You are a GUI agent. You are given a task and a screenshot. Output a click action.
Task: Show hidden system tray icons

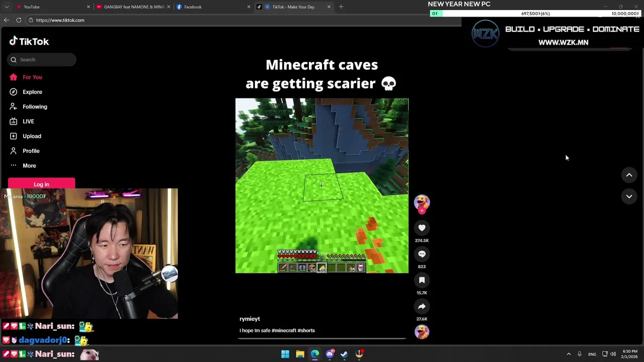click(x=569, y=354)
